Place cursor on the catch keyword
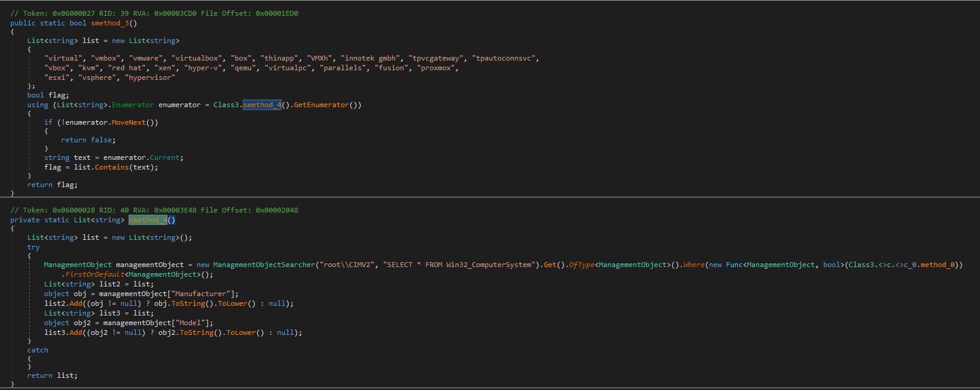The height and width of the screenshot is (390, 980). [x=38, y=350]
